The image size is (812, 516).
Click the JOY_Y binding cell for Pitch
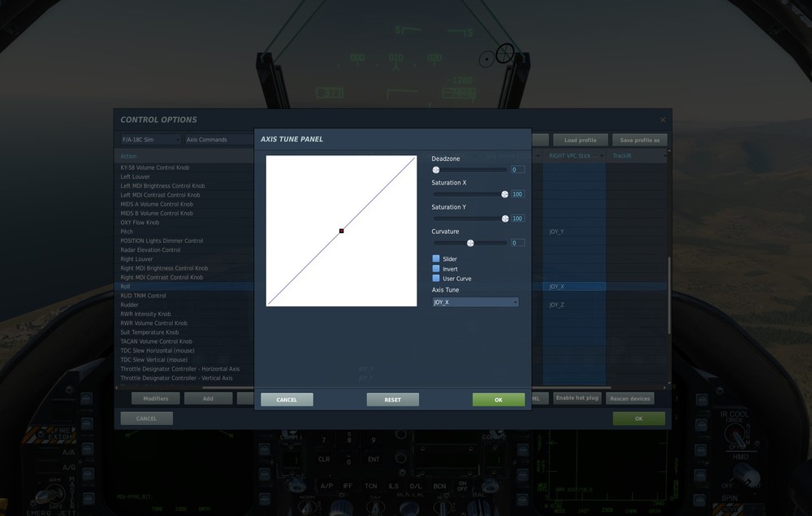pyautogui.click(x=574, y=232)
